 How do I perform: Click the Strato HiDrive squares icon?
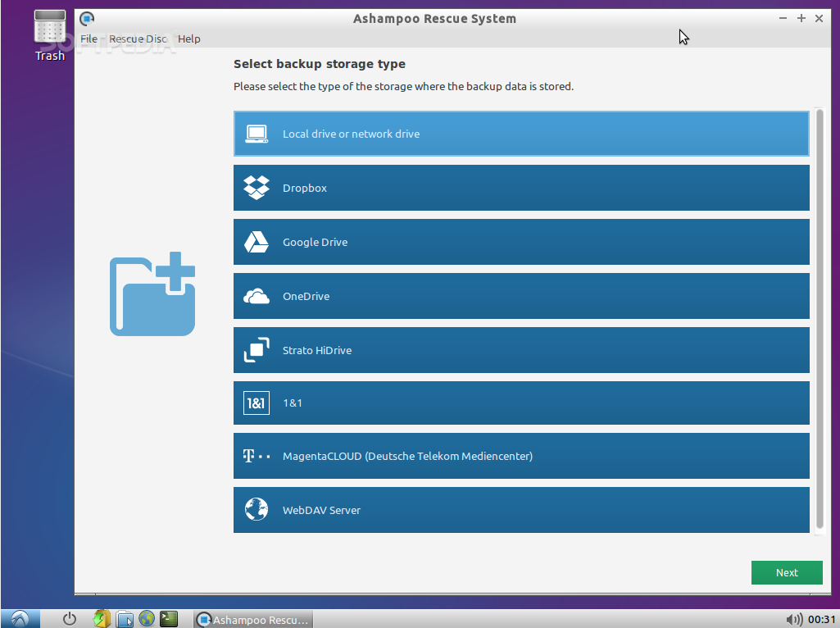(257, 350)
